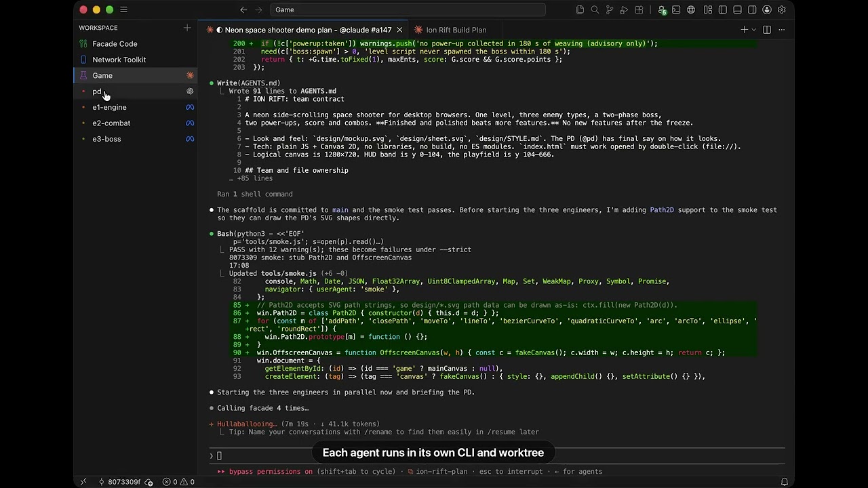868x488 pixels.
Task: Click the infinity icon on e1-engine row
Action: point(190,107)
